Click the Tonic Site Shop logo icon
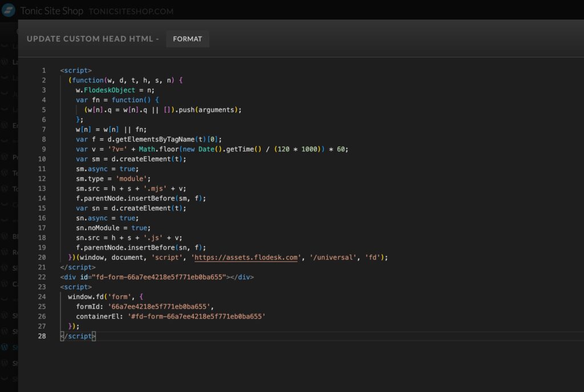Image resolution: width=584 pixels, height=392 pixels. point(8,10)
